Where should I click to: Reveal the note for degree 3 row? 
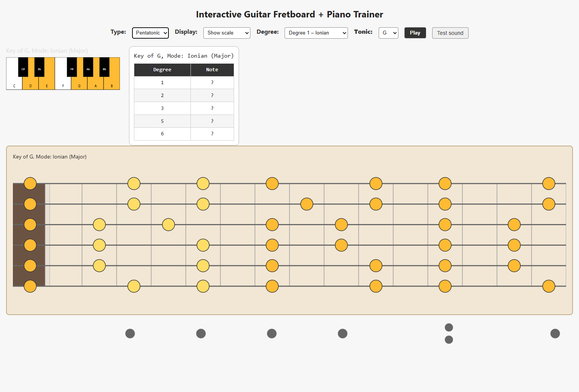click(212, 108)
